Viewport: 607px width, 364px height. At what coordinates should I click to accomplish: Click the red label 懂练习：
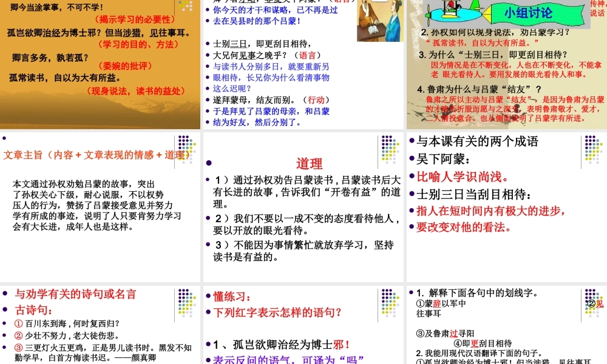click(232, 297)
